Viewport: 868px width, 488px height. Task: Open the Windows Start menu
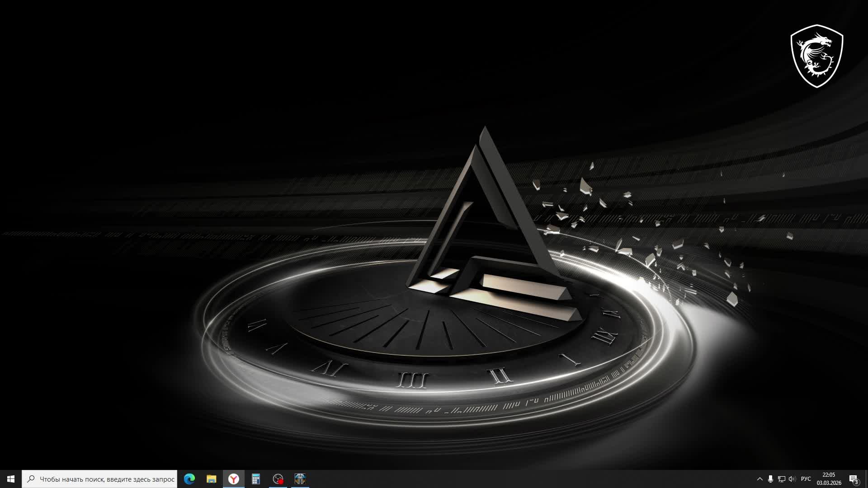coord(11,479)
